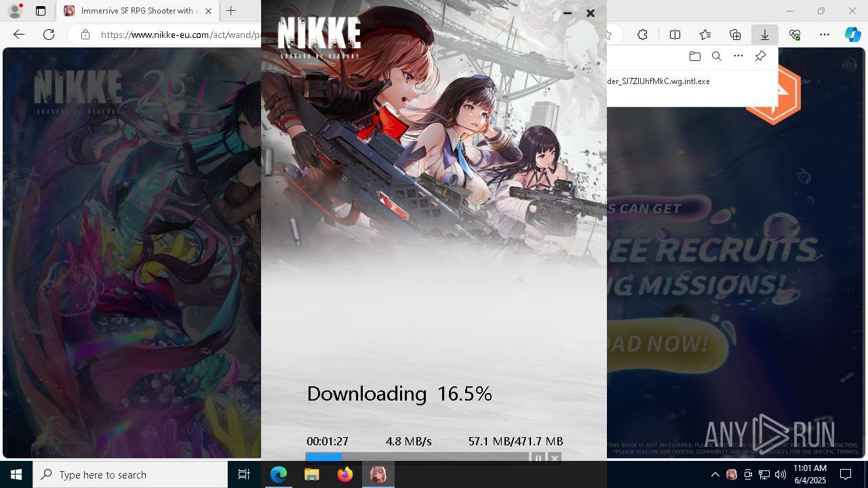Open clock showing 11:01 AM
This screenshot has width=868, height=488.
click(810, 474)
